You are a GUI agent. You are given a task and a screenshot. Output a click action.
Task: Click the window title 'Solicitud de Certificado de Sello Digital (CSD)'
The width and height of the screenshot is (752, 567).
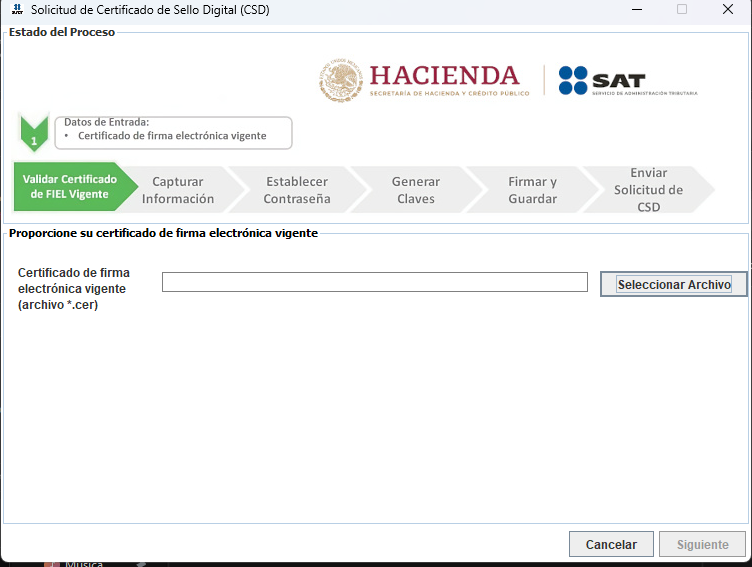(x=150, y=10)
